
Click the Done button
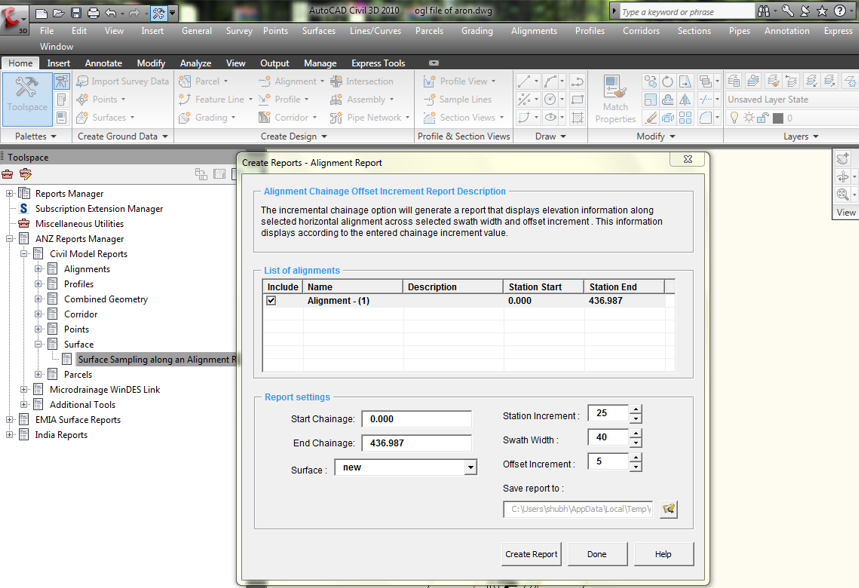click(x=597, y=554)
